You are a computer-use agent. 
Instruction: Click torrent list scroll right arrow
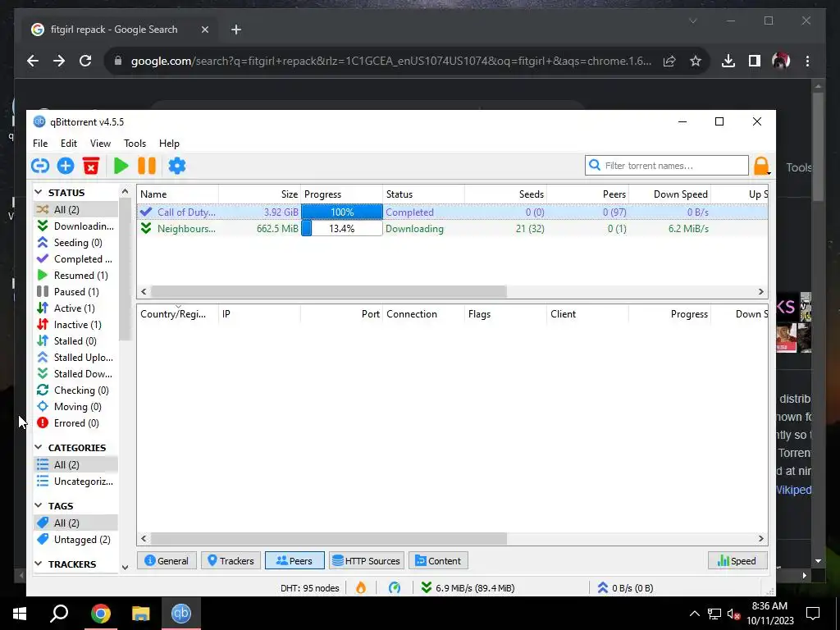tap(760, 291)
